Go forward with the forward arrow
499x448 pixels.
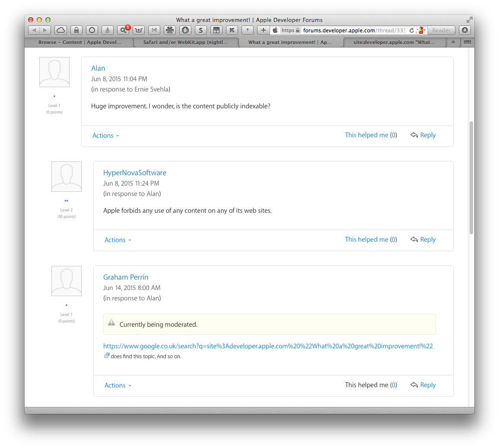coord(45,30)
